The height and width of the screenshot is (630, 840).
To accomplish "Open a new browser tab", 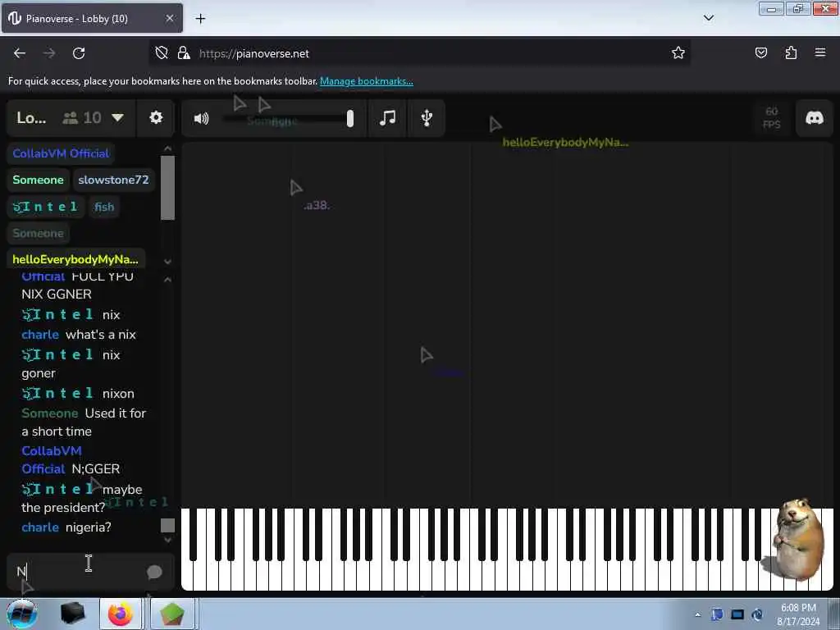I will (x=200, y=19).
